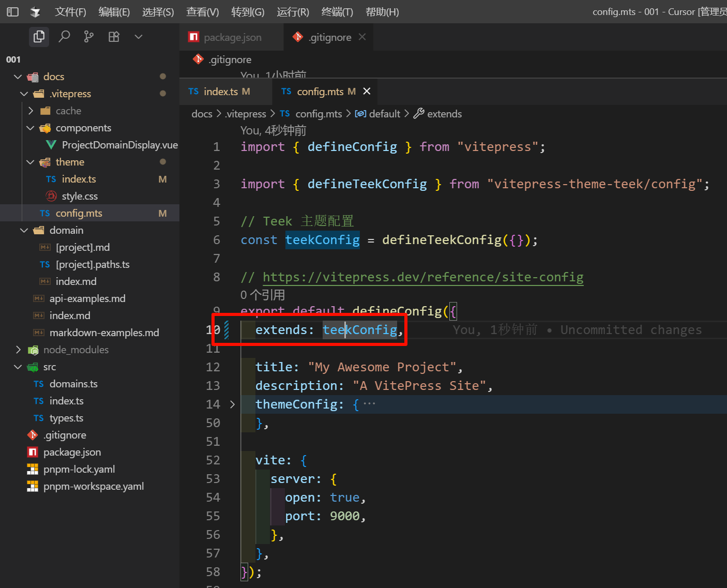The width and height of the screenshot is (727, 588).
Task: Open the Explorer view icon
Action: click(x=39, y=37)
